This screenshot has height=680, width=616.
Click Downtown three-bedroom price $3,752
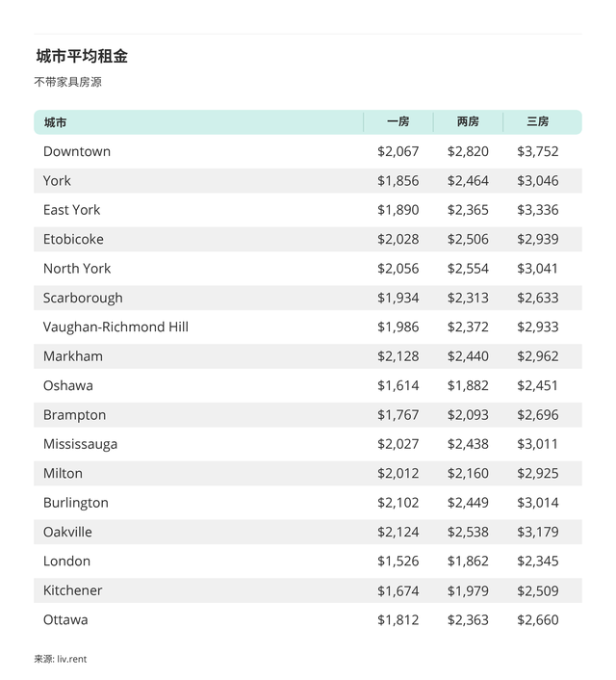tap(537, 151)
